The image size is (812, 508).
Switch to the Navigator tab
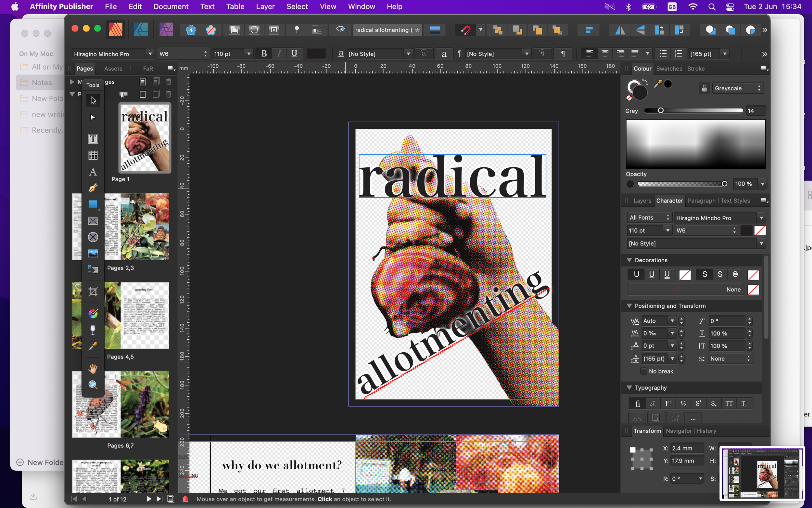679,431
